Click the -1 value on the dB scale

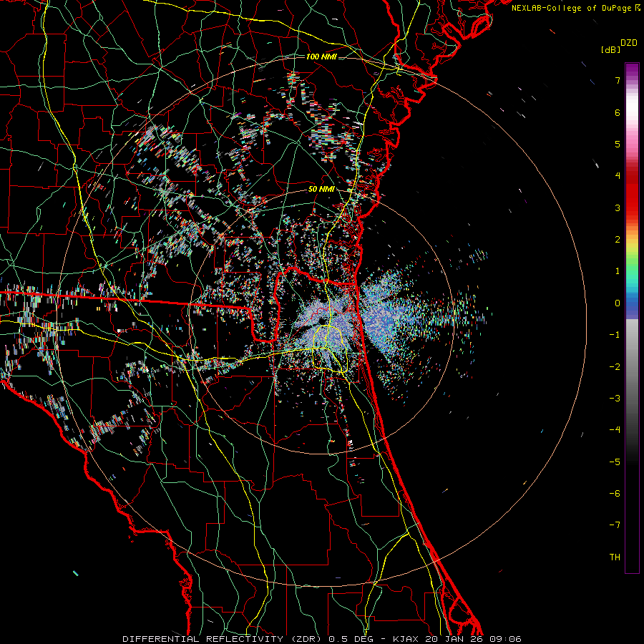[x=615, y=335]
